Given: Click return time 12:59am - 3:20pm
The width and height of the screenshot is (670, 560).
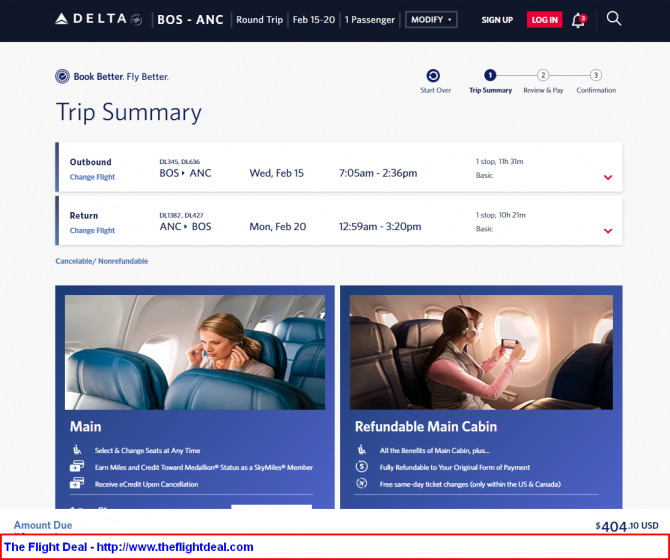Looking at the screenshot, I should pos(380,226).
